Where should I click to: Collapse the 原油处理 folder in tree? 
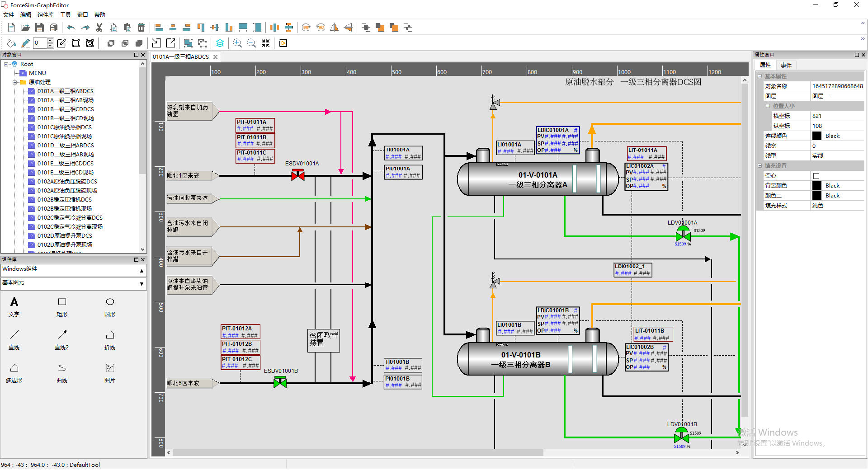tap(14, 82)
